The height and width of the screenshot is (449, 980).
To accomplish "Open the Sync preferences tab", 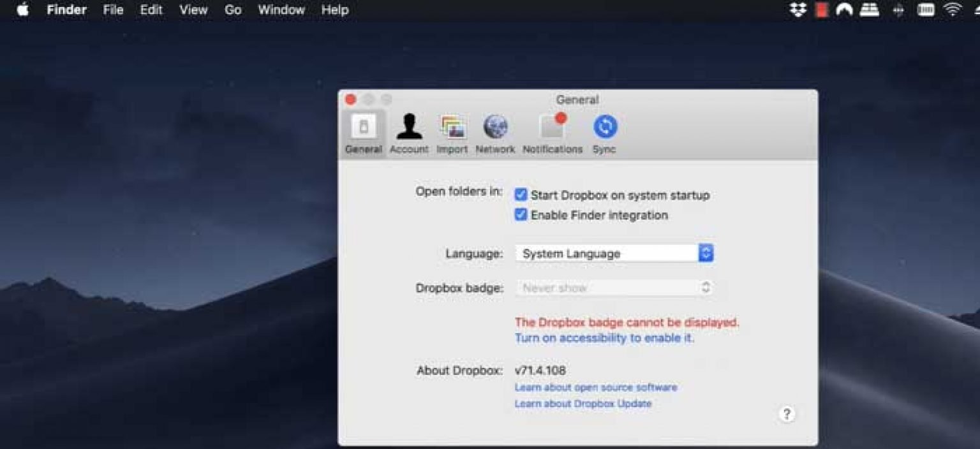I will coord(604,134).
